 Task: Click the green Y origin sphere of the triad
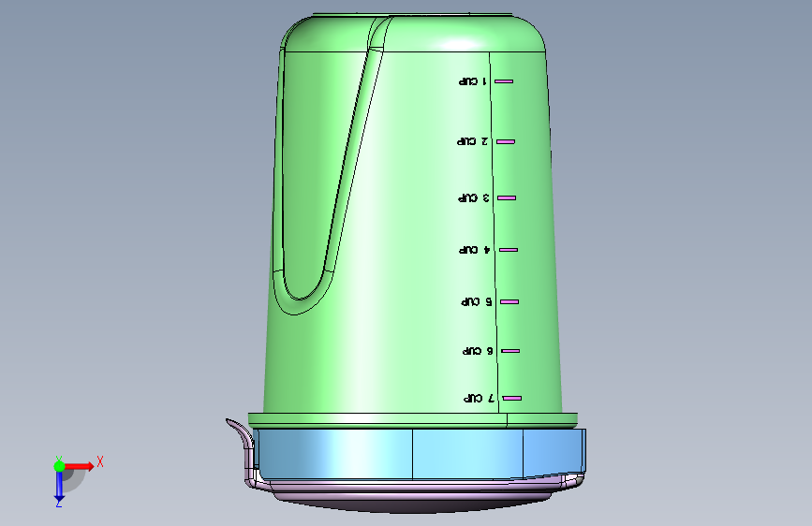[59, 466]
